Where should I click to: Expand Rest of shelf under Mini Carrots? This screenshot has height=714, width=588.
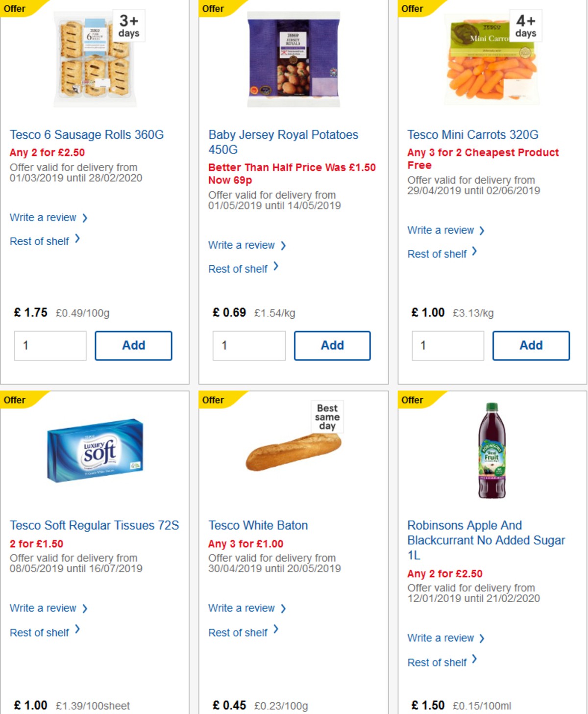click(437, 254)
